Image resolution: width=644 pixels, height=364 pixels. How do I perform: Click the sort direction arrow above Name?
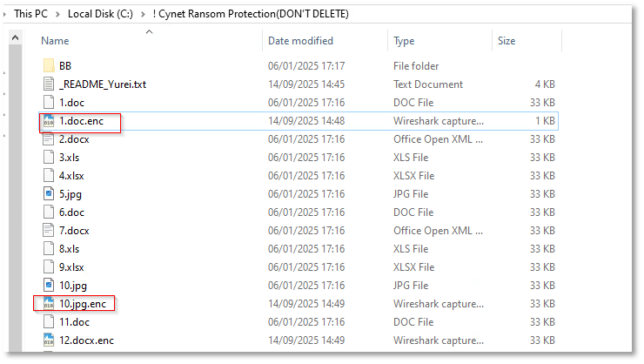tap(148, 32)
